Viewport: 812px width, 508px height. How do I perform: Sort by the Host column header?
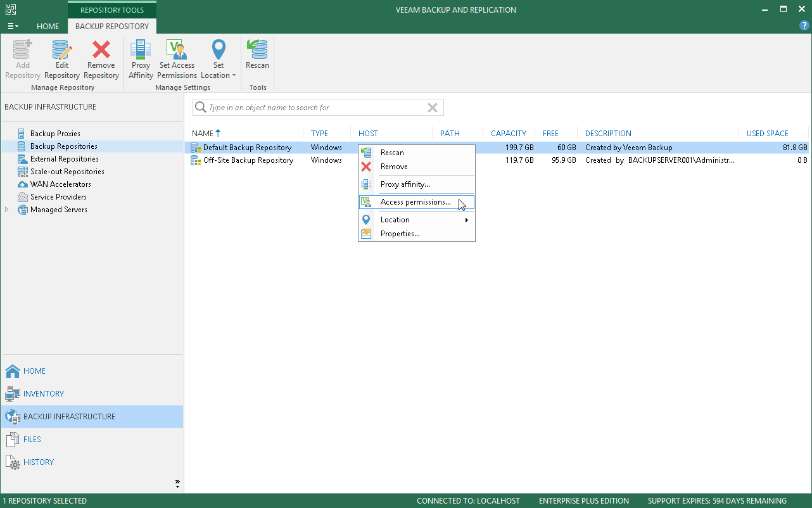pos(368,134)
